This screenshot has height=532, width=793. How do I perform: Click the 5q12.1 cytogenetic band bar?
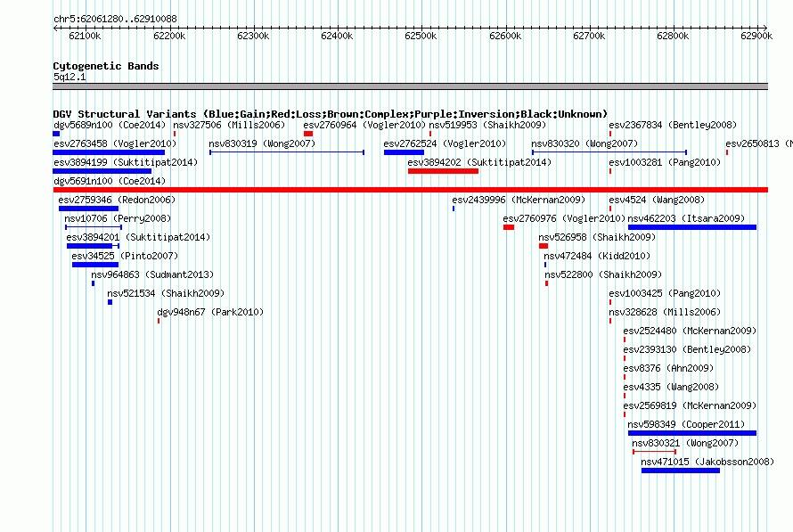(411, 86)
